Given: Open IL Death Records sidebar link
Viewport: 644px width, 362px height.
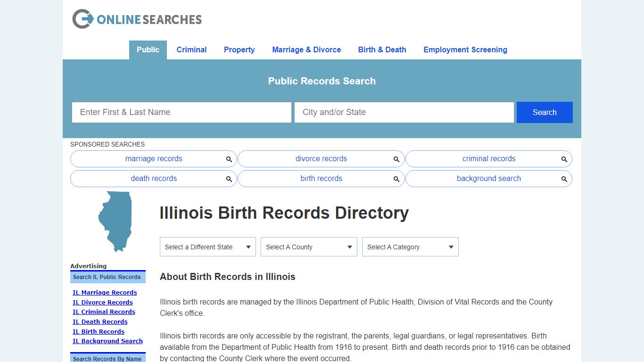Looking at the screenshot, I should click(100, 322).
